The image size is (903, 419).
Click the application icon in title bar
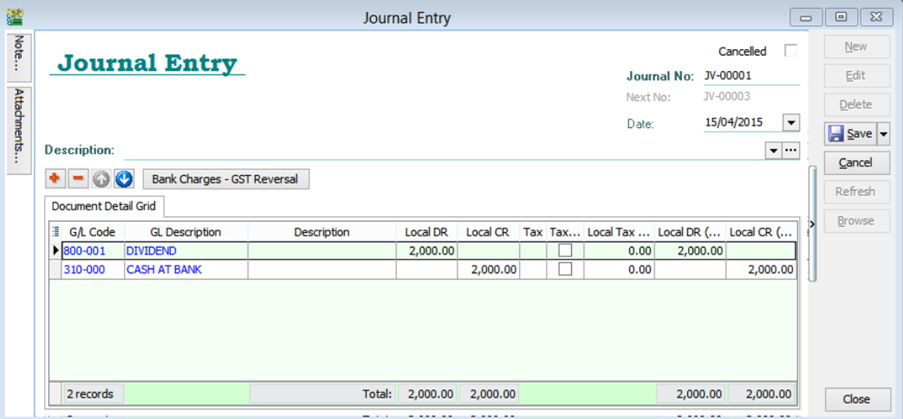14,17
